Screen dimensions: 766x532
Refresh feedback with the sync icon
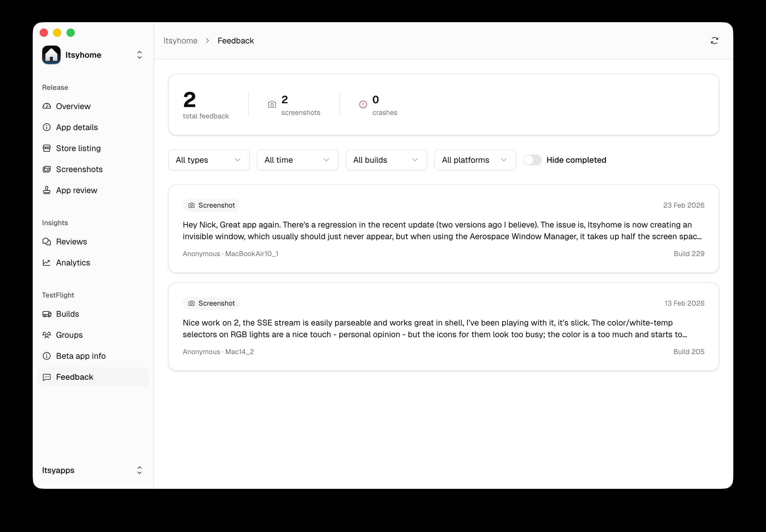[x=715, y=40]
